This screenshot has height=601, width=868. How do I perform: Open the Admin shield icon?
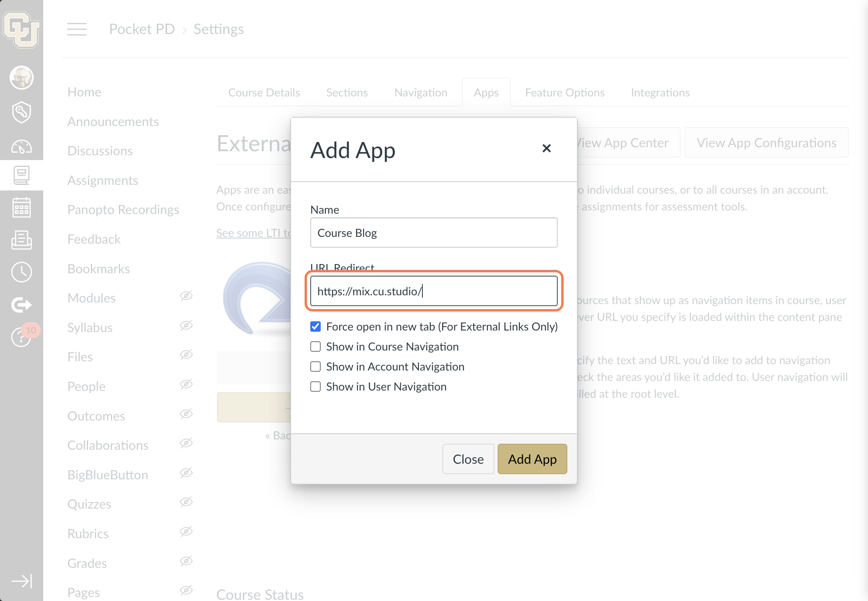pyautogui.click(x=22, y=112)
